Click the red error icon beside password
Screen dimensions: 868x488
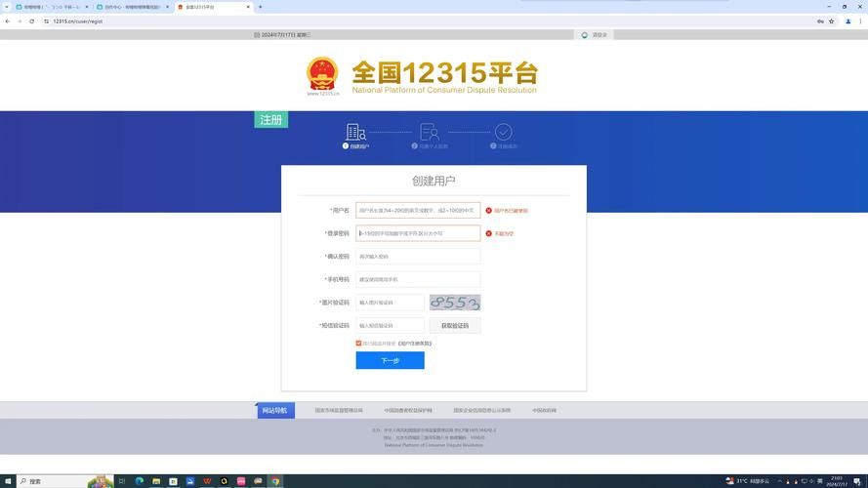pyautogui.click(x=489, y=233)
